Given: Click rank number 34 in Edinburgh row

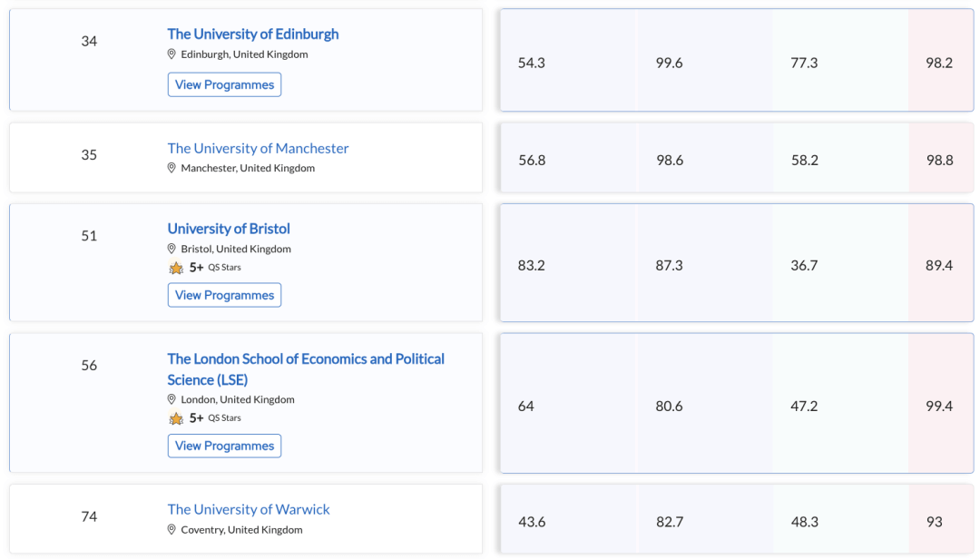Looking at the screenshot, I should (x=89, y=41).
